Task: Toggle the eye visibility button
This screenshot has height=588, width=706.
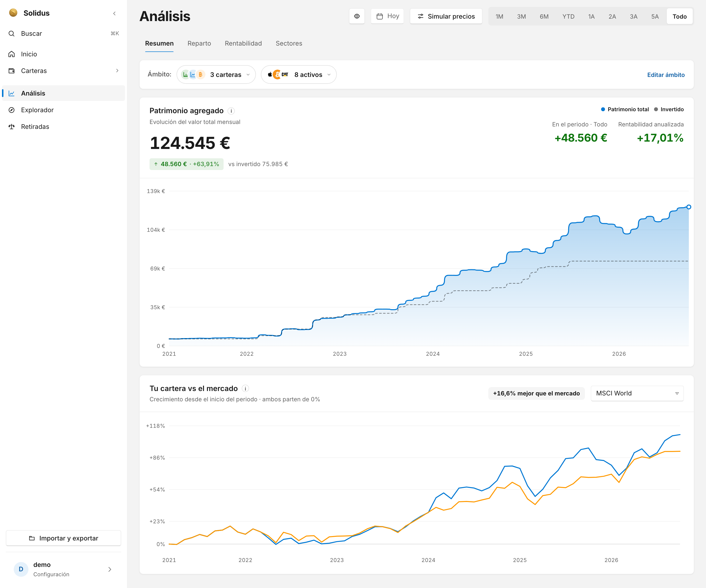Action: (357, 16)
